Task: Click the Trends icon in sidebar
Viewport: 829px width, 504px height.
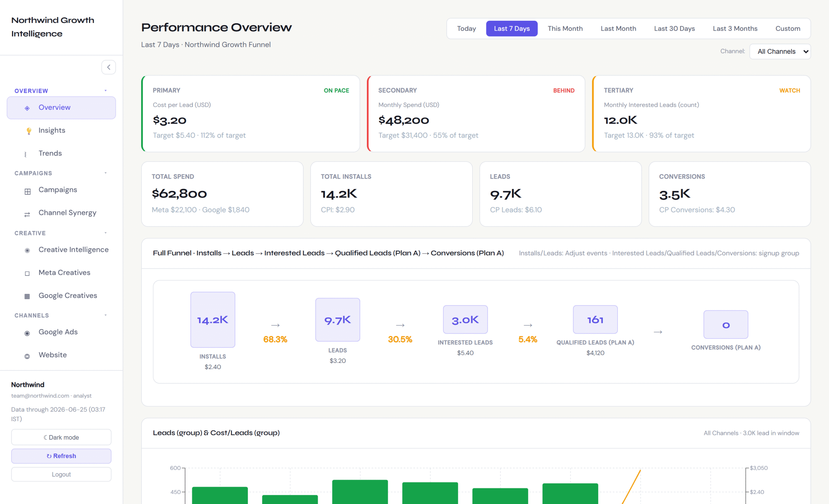Action: tap(26, 154)
